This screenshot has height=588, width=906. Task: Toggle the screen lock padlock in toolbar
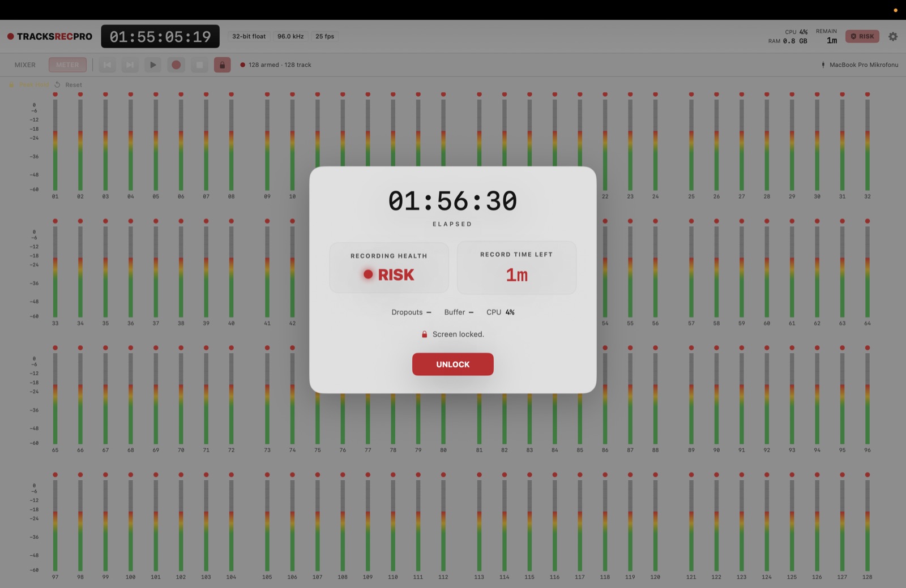point(222,65)
